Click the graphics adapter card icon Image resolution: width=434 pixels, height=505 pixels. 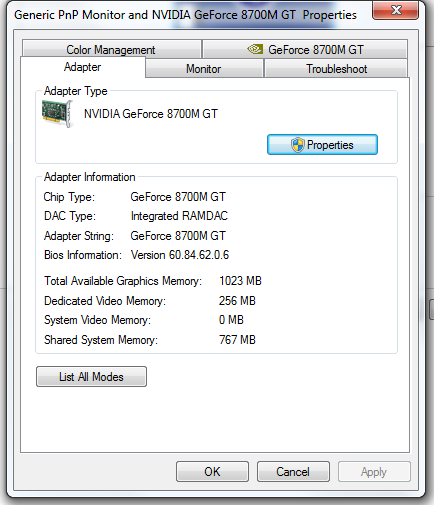pos(57,114)
